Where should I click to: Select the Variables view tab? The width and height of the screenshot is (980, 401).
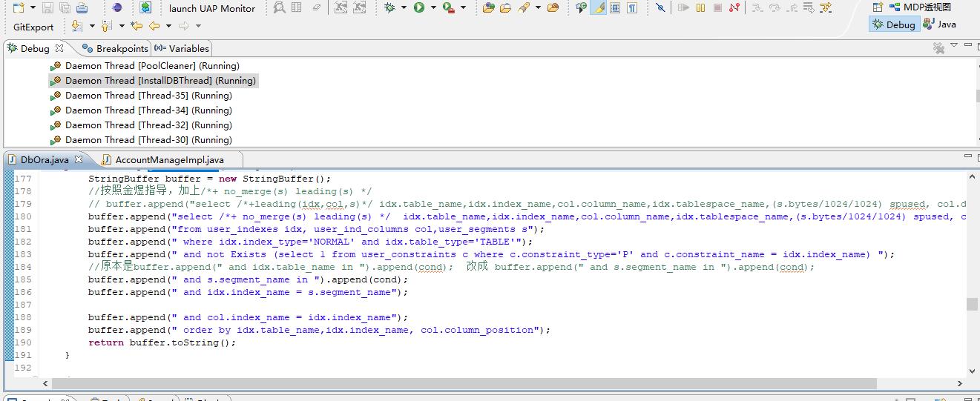[182, 48]
